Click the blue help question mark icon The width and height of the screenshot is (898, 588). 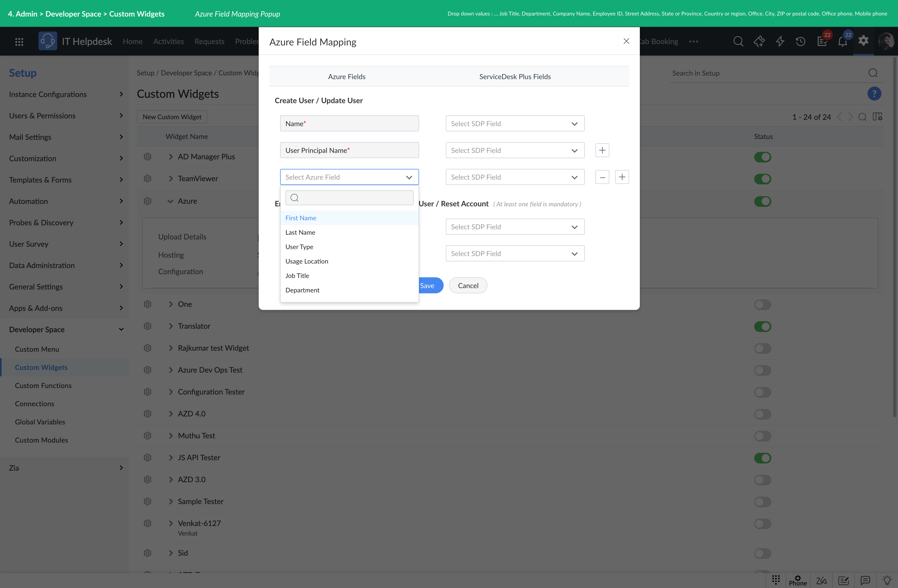874,94
